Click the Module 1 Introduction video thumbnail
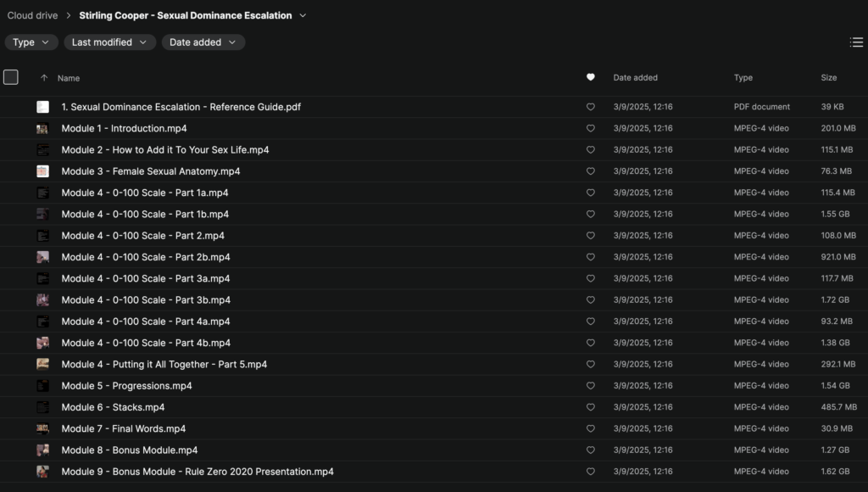Image resolution: width=868 pixels, height=492 pixels. point(42,128)
